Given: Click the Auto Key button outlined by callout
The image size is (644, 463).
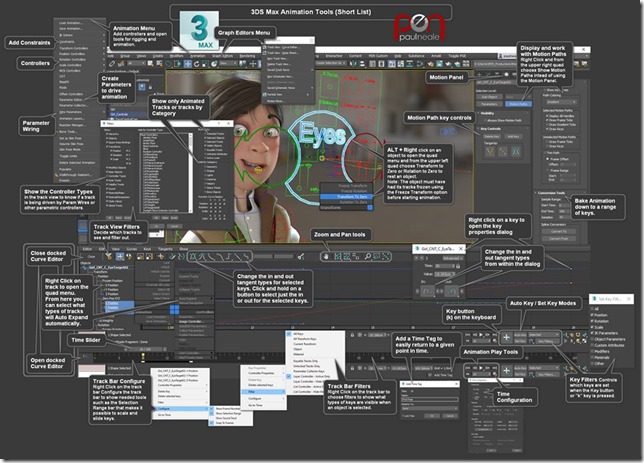Looking at the screenshot, I should [520, 335].
